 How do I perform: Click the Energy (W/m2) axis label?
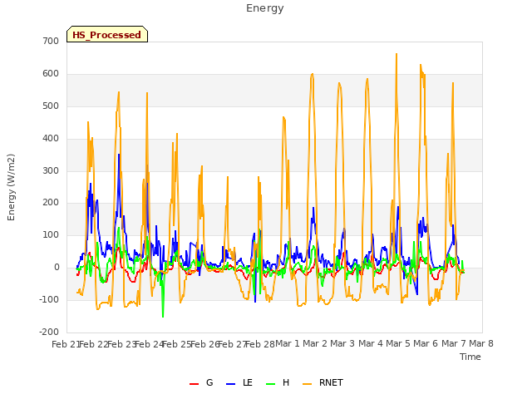pyautogui.click(x=11, y=187)
